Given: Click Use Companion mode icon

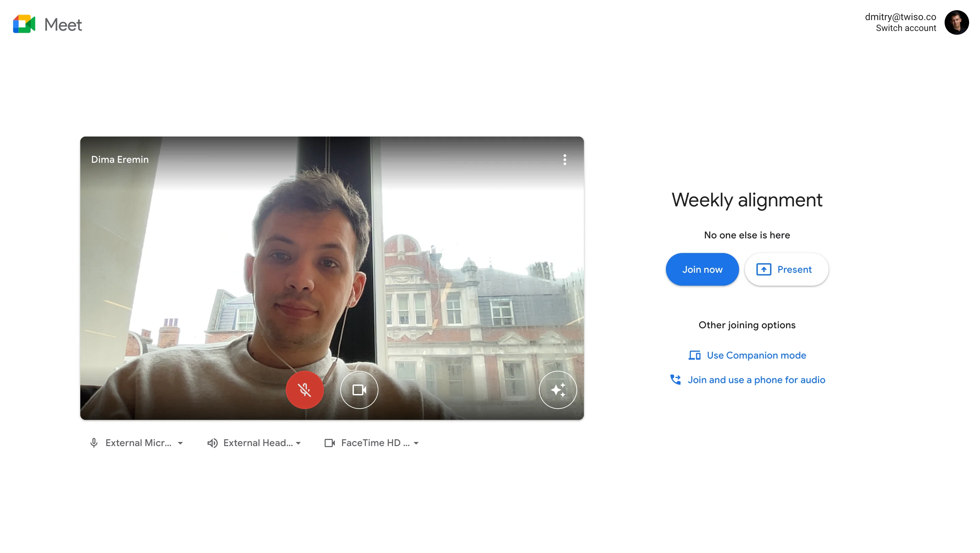Looking at the screenshot, I should tap(694, 355).
